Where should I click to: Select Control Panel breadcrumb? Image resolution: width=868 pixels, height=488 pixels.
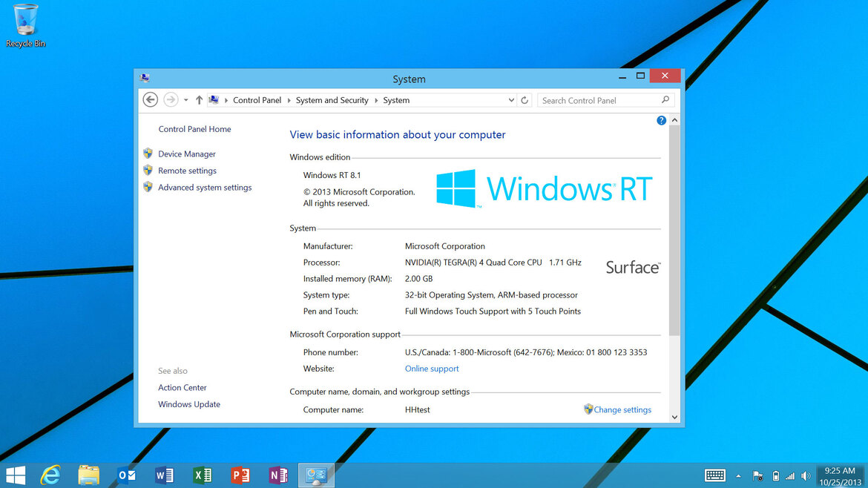257,100
